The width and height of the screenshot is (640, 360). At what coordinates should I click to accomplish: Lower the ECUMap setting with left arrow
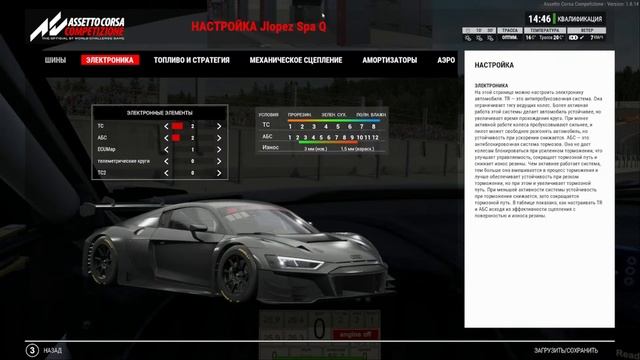click(166, 150)
